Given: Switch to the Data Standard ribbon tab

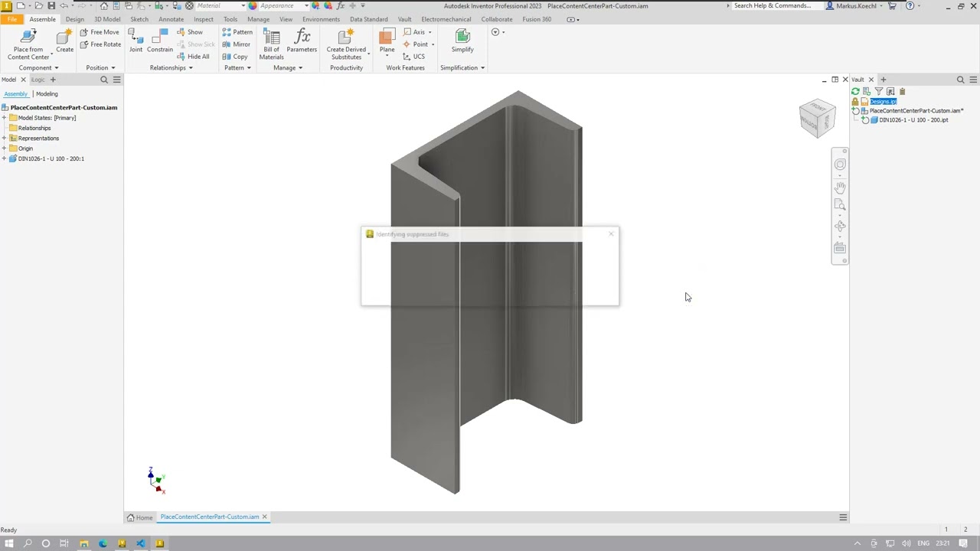Looking at the screenshot, I should (x=369, y=19).
